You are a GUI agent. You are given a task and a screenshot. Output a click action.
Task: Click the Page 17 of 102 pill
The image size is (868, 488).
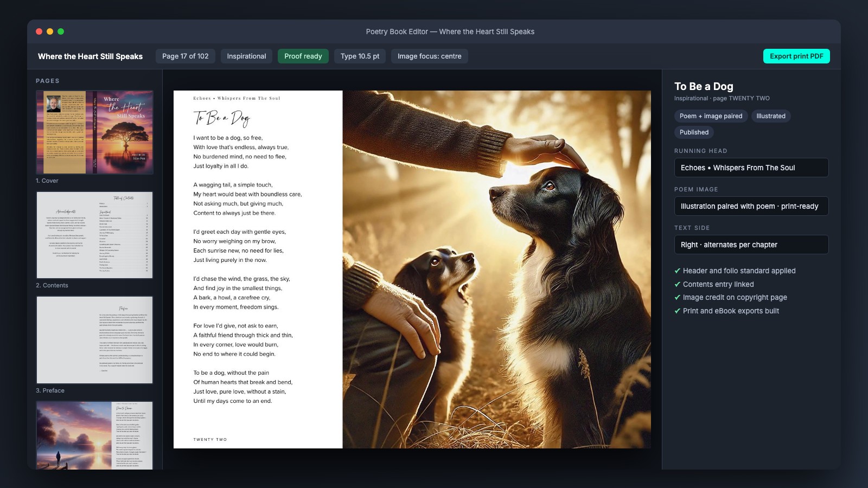(186, 56)
